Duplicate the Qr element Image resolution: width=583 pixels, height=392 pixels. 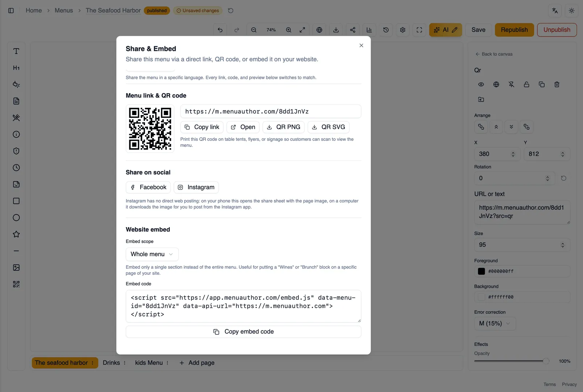click(541, 84)
